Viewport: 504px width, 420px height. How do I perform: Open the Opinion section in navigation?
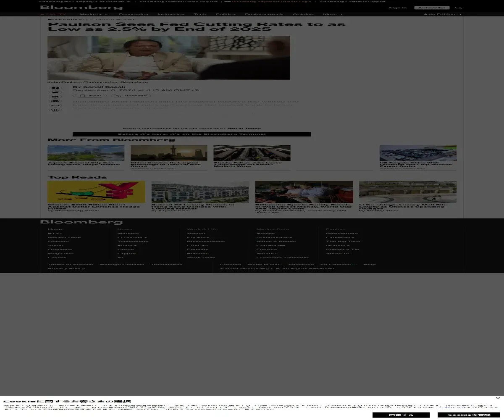click(x=303, y=14)
